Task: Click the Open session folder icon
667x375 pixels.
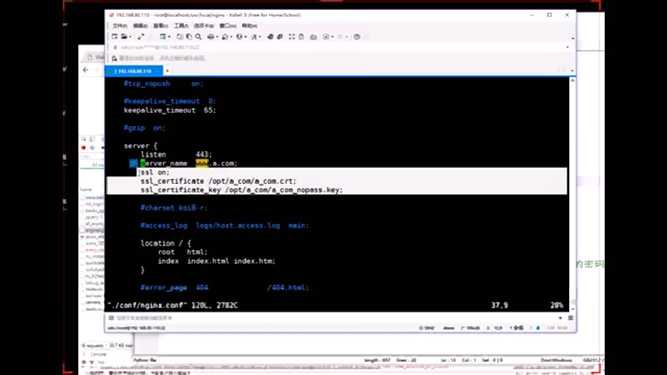Action: coord(123,37)
